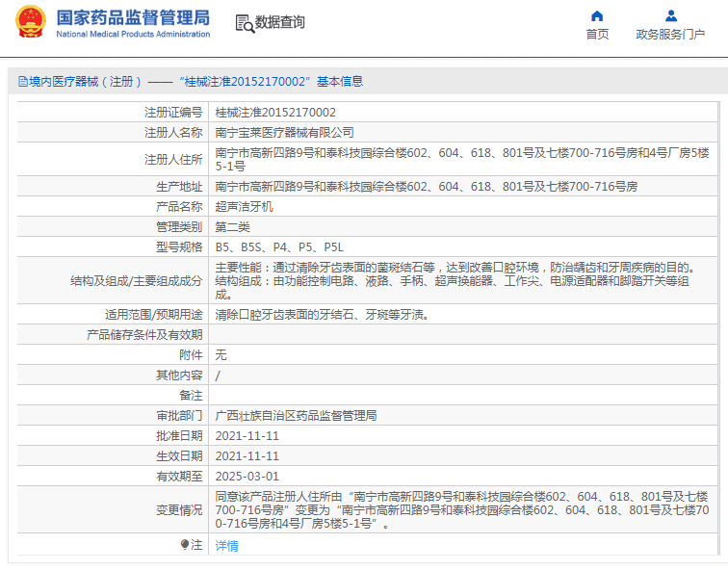Select registrant name 南宁宝莱医疗器械有限公司

point(285,133)
